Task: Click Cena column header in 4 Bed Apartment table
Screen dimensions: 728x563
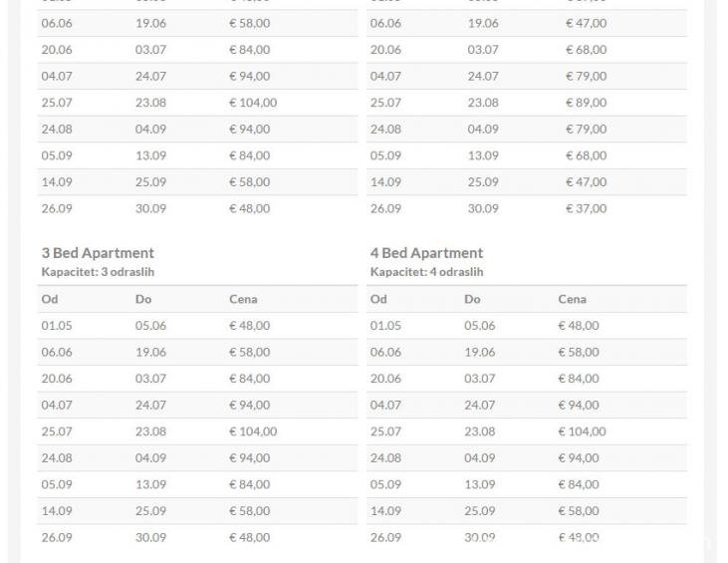Action: 572,299
